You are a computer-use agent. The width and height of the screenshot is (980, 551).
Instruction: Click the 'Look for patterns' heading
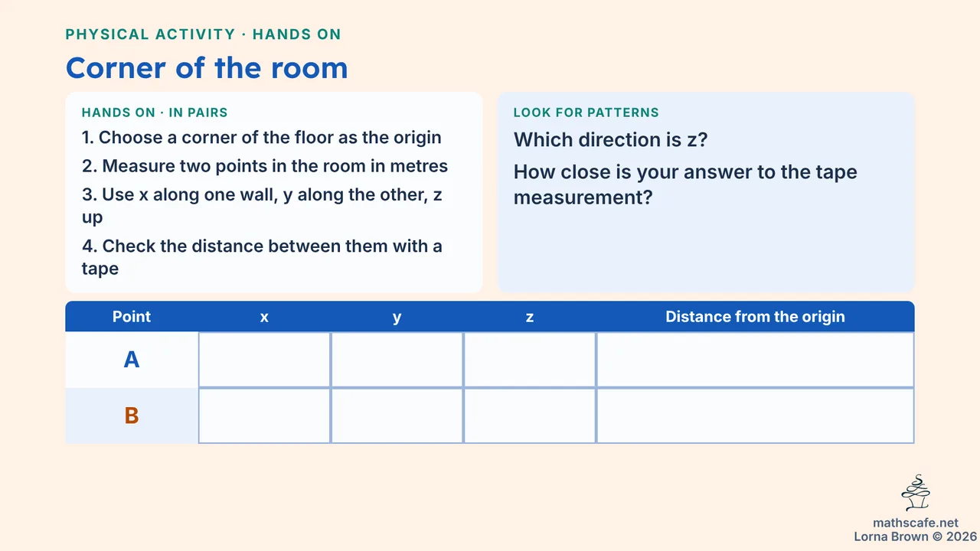tap(586, 112)
